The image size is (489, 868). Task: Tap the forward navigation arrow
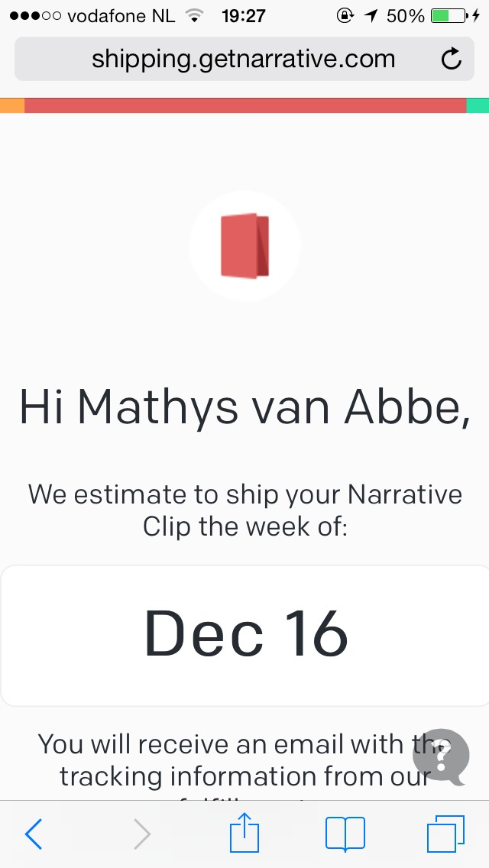pos(142,834)
